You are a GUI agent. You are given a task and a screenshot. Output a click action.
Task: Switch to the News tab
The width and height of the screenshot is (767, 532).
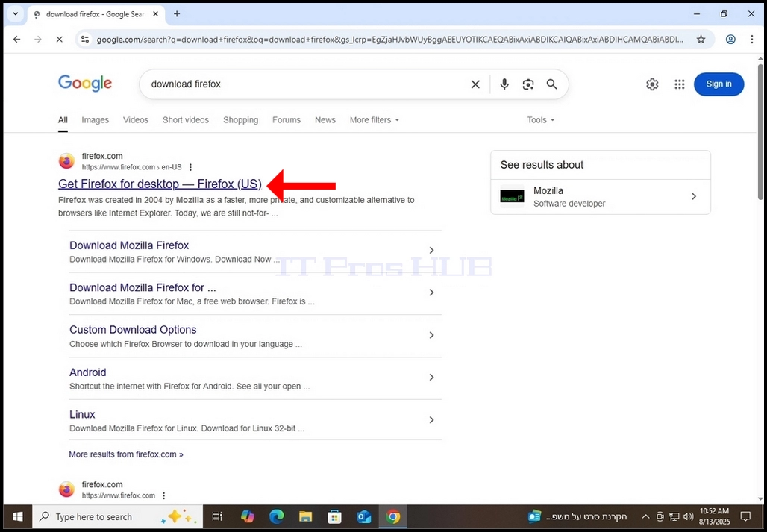click(325, 120)
